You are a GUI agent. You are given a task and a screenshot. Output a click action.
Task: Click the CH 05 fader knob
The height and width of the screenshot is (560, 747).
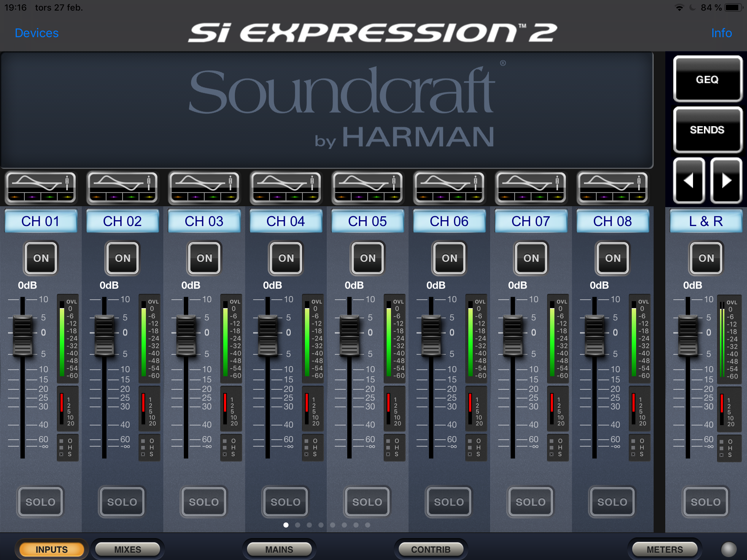tap(349, 335)
